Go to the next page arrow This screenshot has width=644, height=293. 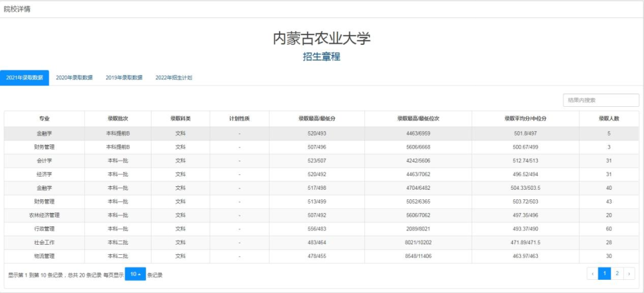pyautogui.click(x=629, y=273)
